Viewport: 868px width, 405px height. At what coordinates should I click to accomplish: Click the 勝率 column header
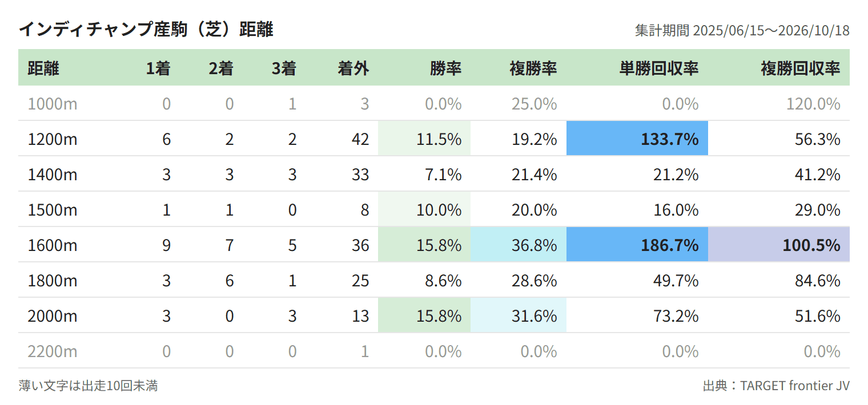tap(445, 69)
